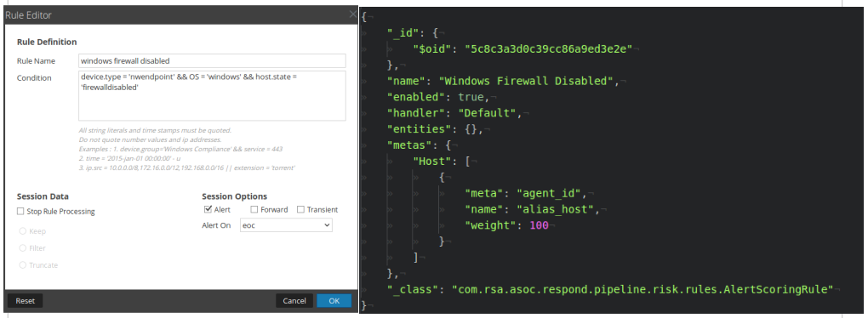Open the Alert On dropdown
The width and height of the screenshot is (868, 318).
[286, 225]
